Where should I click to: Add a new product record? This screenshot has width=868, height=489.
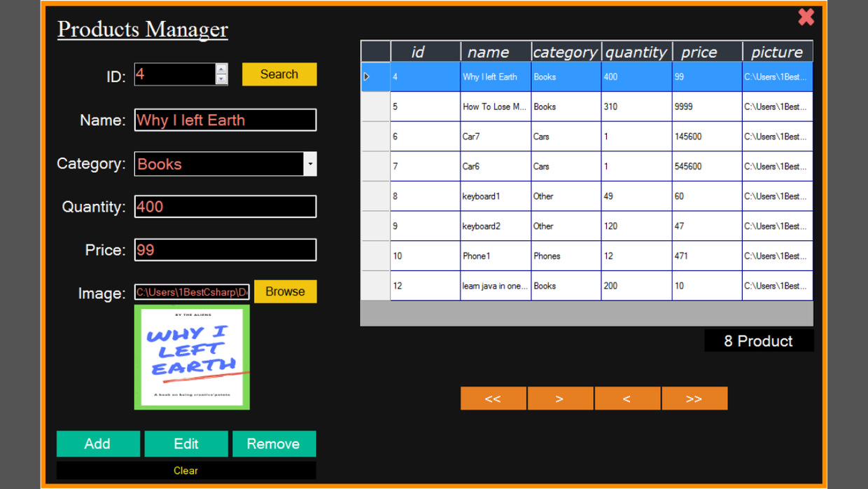(x=98, y=443)
